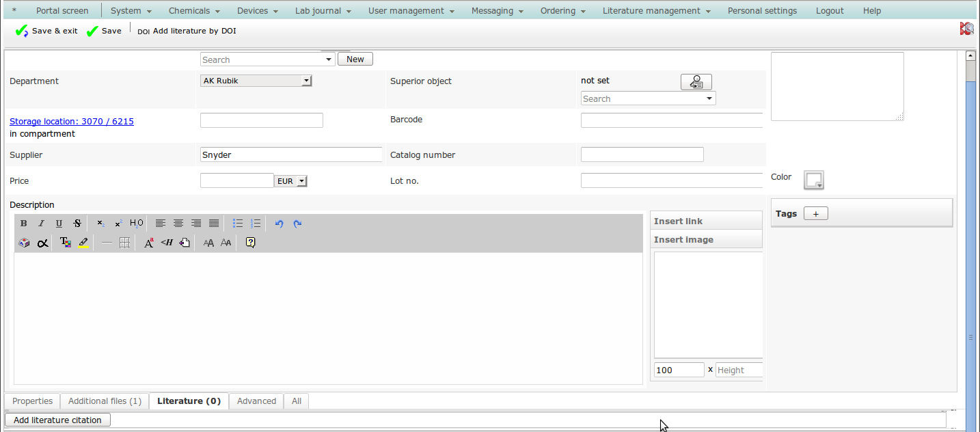This screenshot has width=980, height=432.
Task: Open the Chemicals menu
Action: 194,11
